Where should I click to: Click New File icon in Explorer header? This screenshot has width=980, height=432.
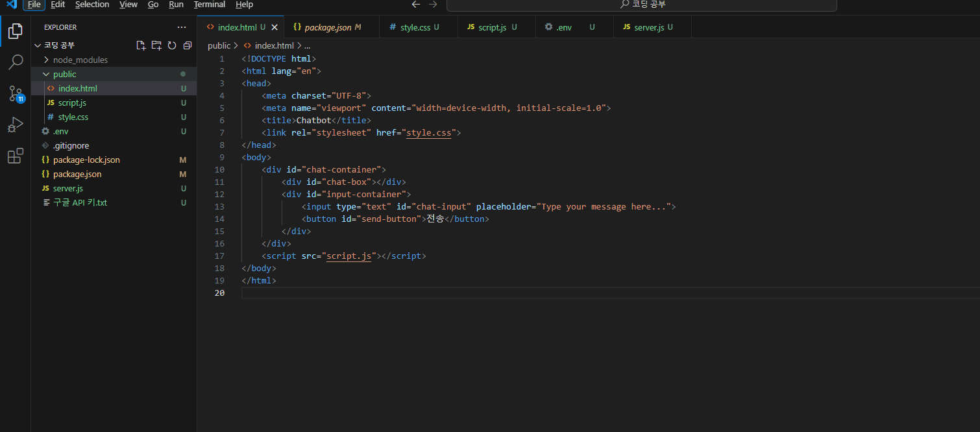pos(141,45)
